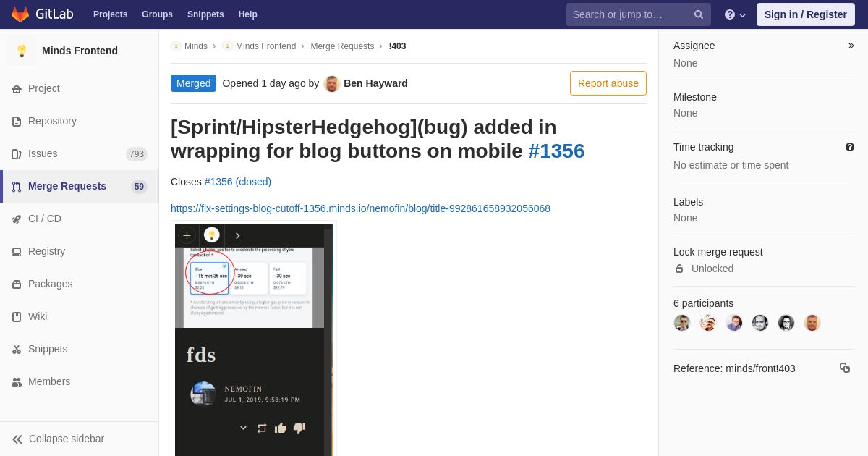868x456 pixels.
Task: Open the Ben Hayward author name link
Action: coord(375,83)
